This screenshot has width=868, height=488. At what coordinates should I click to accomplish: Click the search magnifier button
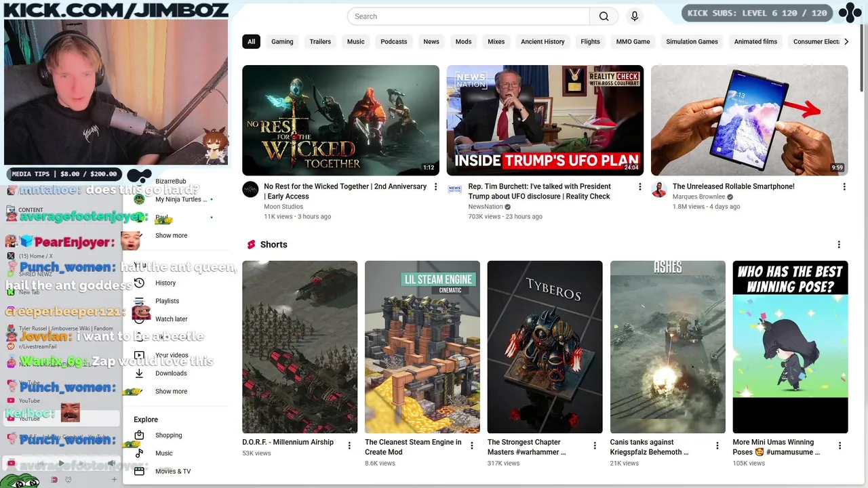click(x=604, y=16)
